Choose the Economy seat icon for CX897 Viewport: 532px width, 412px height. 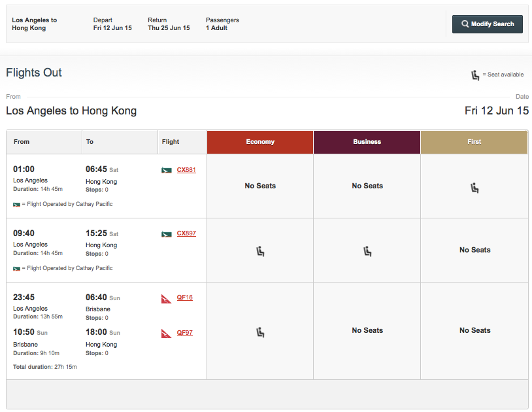[260, 251]
